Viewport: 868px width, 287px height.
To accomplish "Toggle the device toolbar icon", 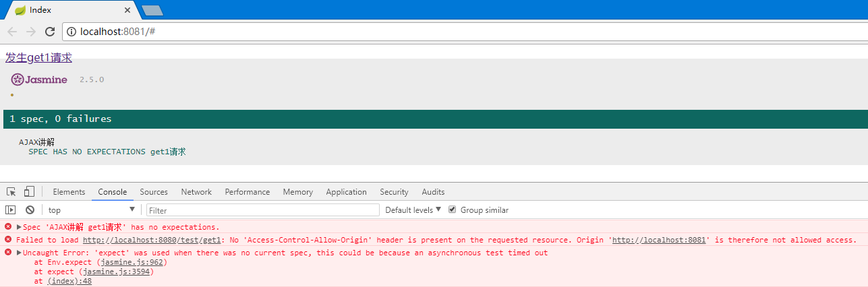I will pyautogui.click(x=29, y=192).
